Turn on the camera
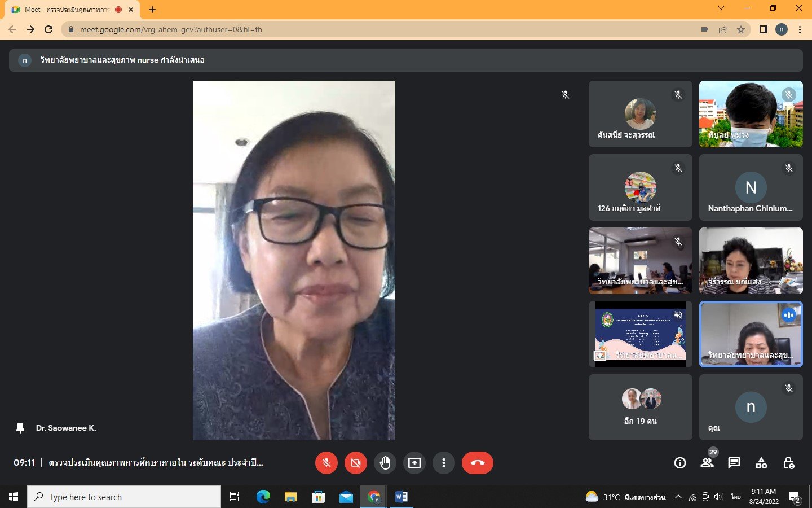The width and height of the screenshot is (812, 508). (x=355, y=463)
